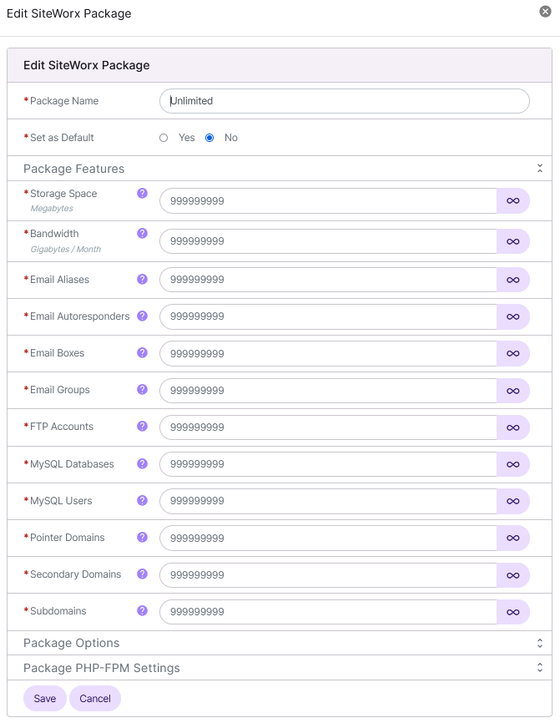
Task: Click the help icon next to MySQL Databases
Action: coord(142,463)
